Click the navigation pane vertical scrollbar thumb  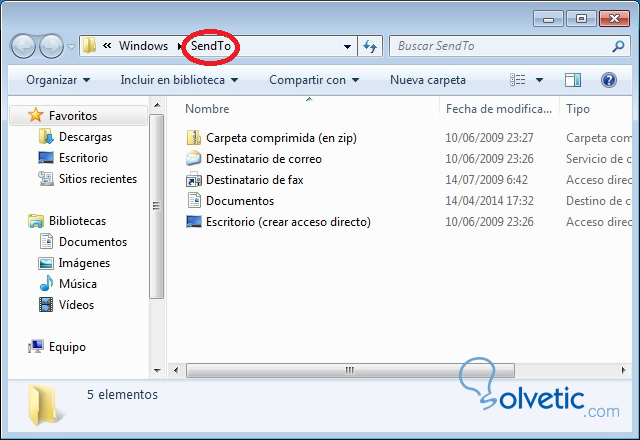pos(156,206)
